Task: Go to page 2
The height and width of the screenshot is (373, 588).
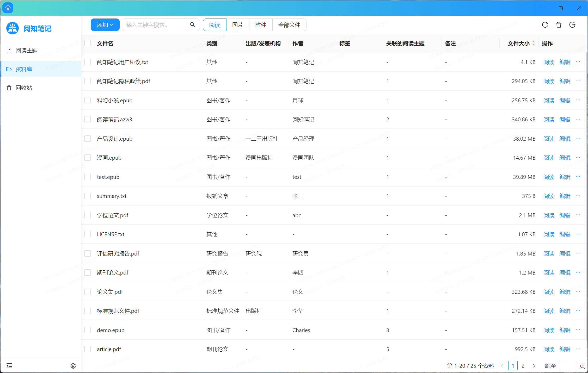Action: [523, 366]
